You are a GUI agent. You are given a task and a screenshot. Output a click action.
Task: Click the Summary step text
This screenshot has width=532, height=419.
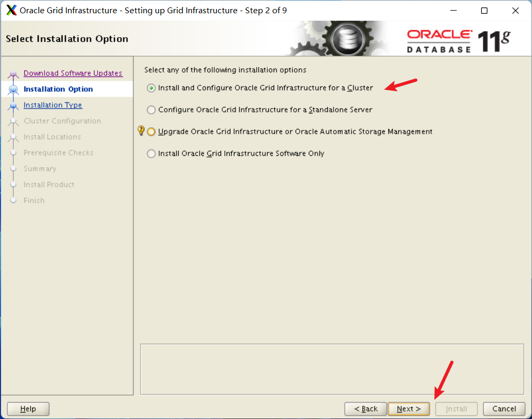coord(40,169)
